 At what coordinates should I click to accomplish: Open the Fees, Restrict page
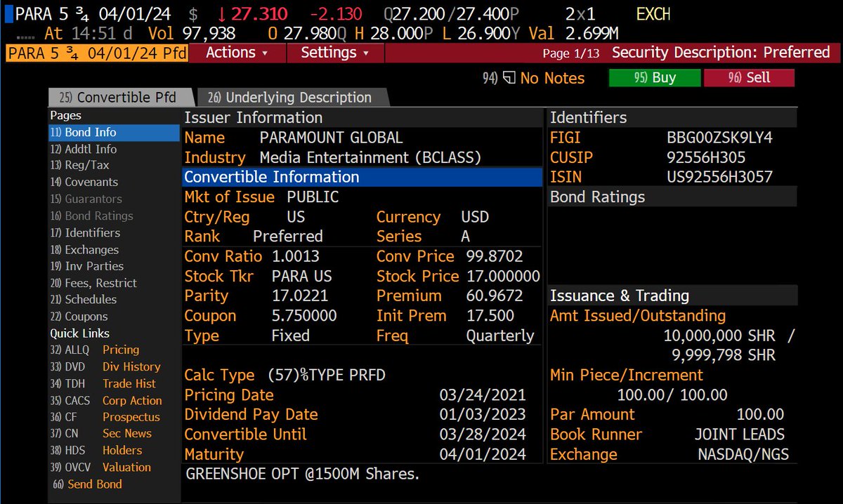93,283
